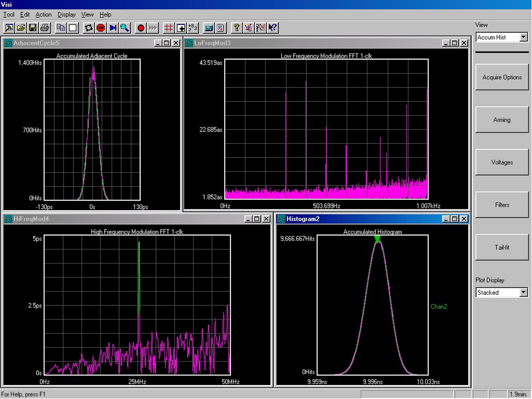Click the Arming button

502,120
